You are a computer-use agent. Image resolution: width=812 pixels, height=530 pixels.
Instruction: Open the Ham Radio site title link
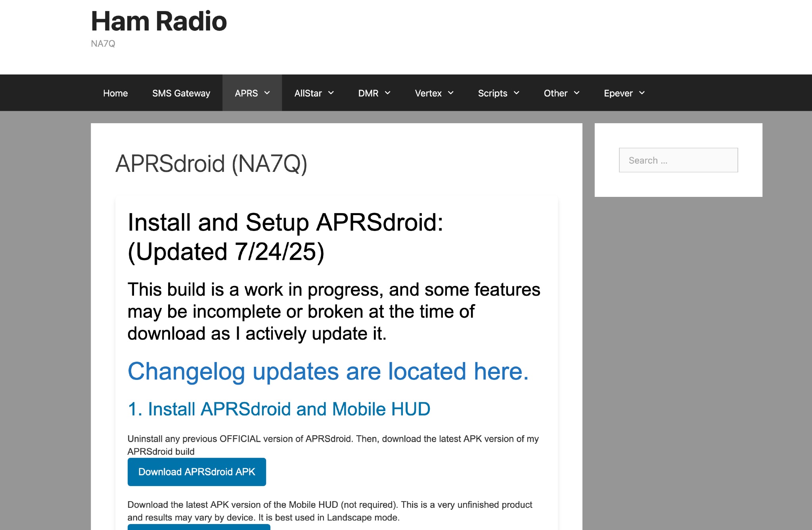coord(159,21)
